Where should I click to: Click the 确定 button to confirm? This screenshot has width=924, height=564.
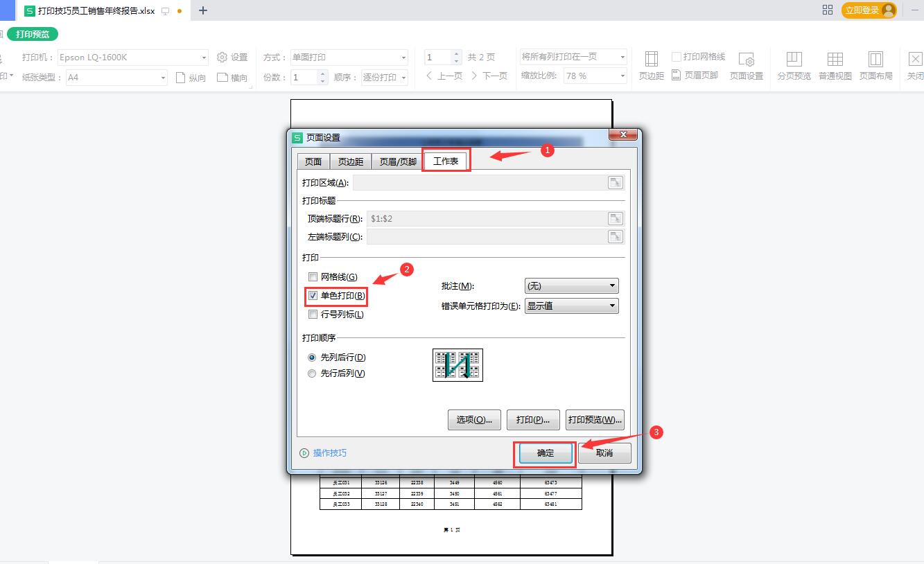pyautogui.click(x=546, y=453)
